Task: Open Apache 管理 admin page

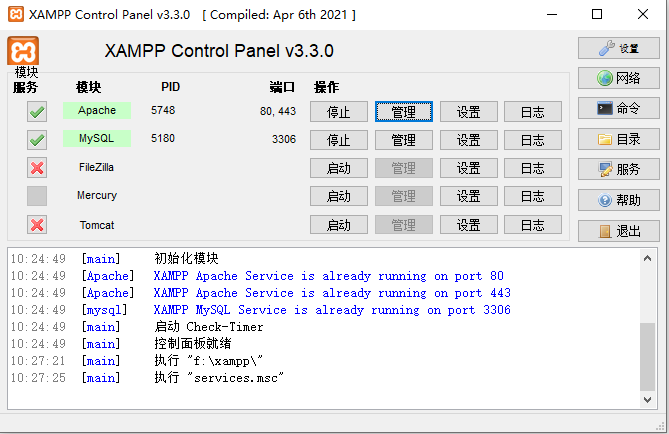Action: coord(403,111)
